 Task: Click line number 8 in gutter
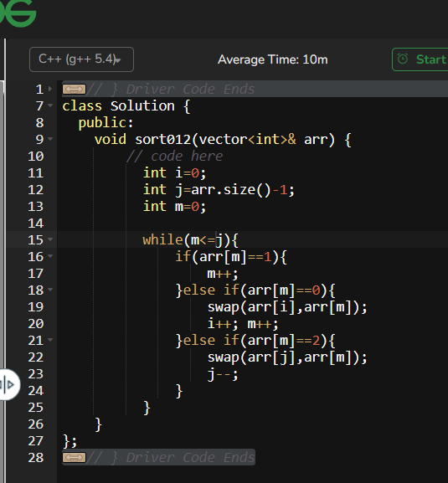[x=39, y=122]
